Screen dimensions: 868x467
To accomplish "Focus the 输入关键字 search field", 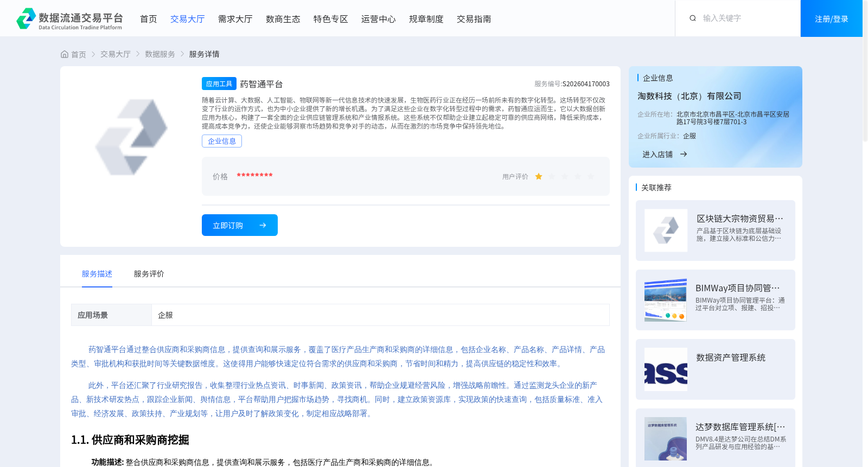I will pos(749,18).
